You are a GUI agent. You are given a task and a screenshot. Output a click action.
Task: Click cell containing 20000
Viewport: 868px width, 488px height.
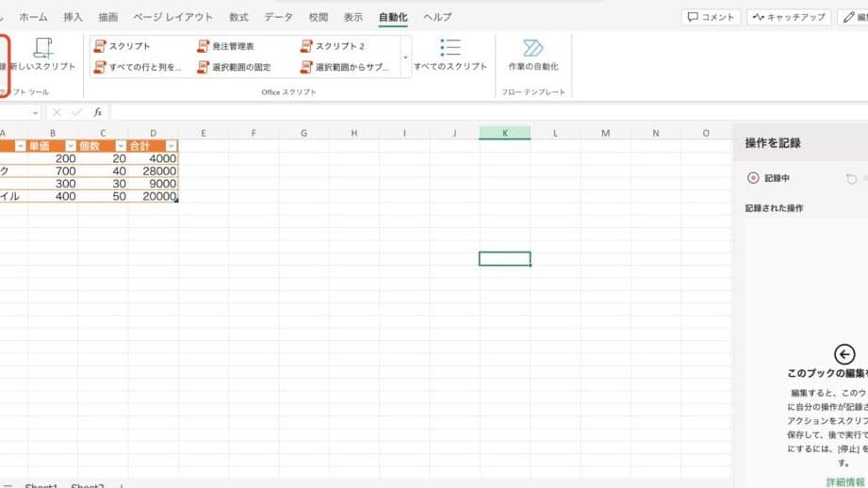(154, 196)
